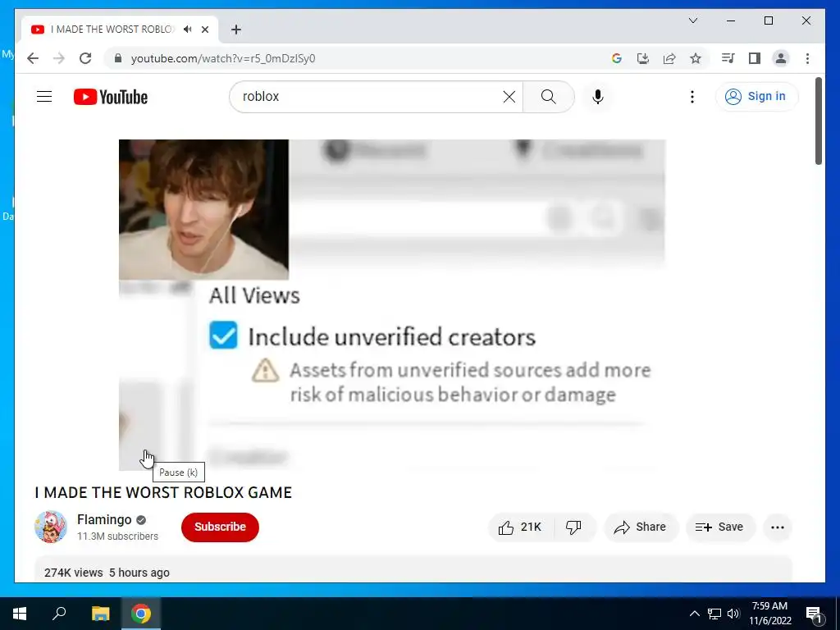This screenshot has height=630, width=840.
Task: Open Windows taskbar search
Action: tap(59, 614)
